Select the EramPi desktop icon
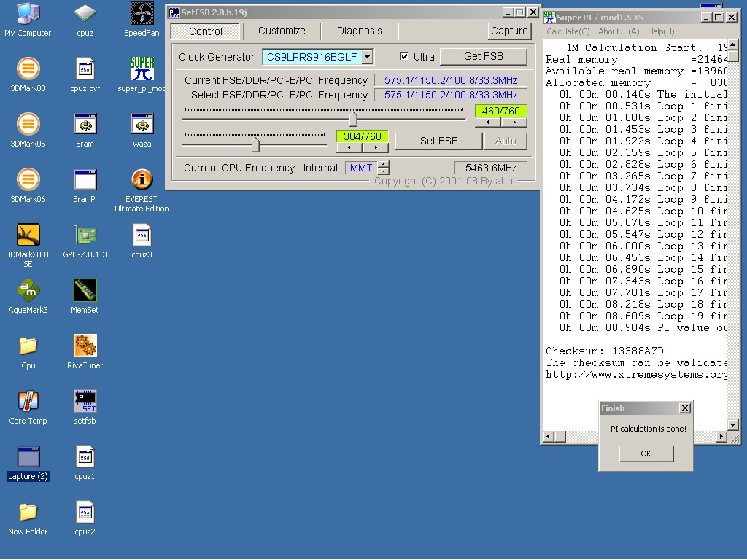Screen dimensions: 747x560 coord(85,186)
